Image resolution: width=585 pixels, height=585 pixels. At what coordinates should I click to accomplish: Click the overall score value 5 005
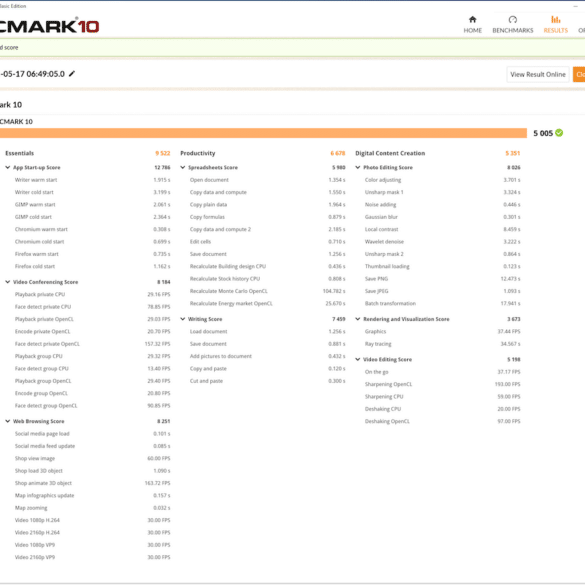pyautogui.click(x=543, y=133)
